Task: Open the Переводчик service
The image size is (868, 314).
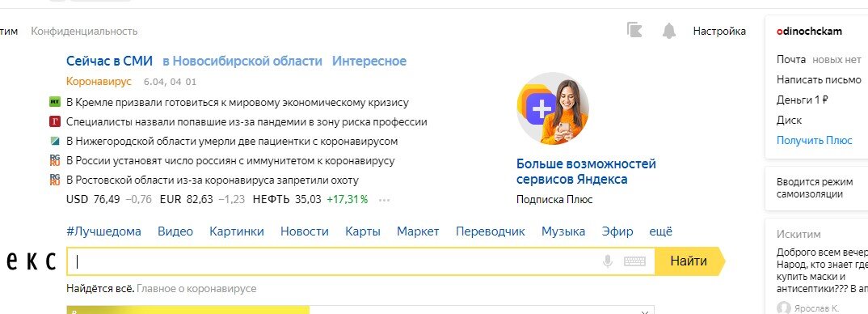Action: 491,231
